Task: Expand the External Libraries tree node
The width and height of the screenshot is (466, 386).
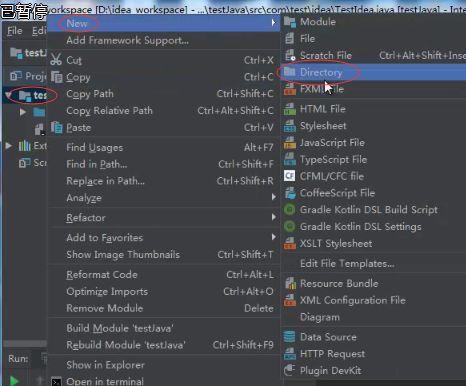Action: pyautogui.click(x=9, y=145)
